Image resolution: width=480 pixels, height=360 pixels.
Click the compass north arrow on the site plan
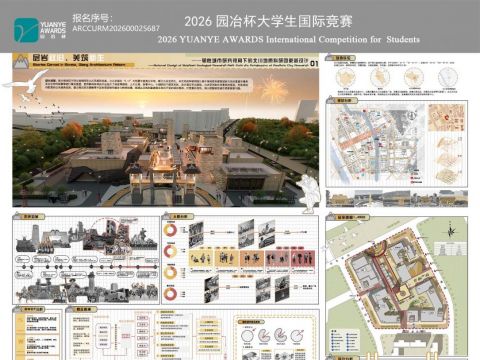tap(451, 231)
